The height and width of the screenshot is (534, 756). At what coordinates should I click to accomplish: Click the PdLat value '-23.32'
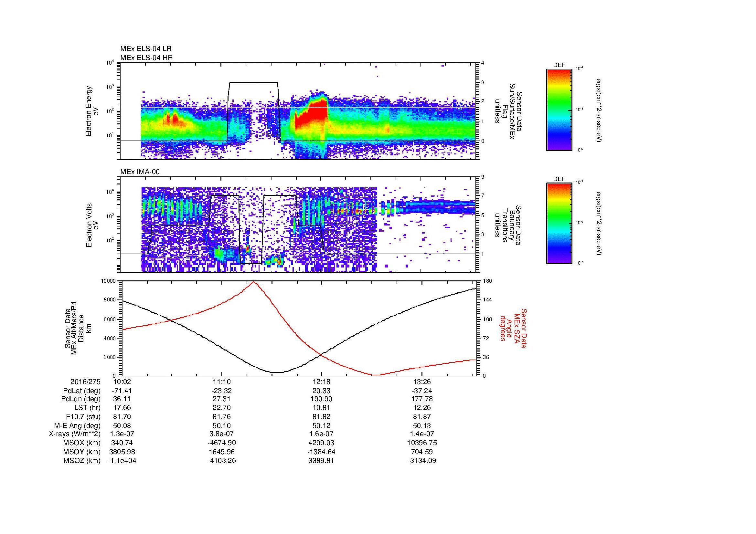[222, 391]
